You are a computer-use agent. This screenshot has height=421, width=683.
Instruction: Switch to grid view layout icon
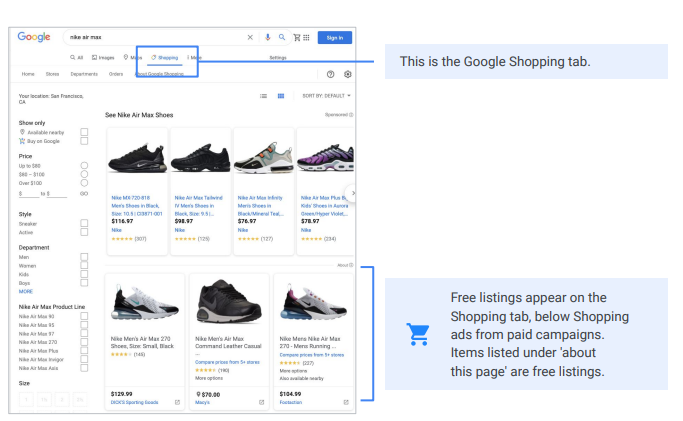coord(281,96)
